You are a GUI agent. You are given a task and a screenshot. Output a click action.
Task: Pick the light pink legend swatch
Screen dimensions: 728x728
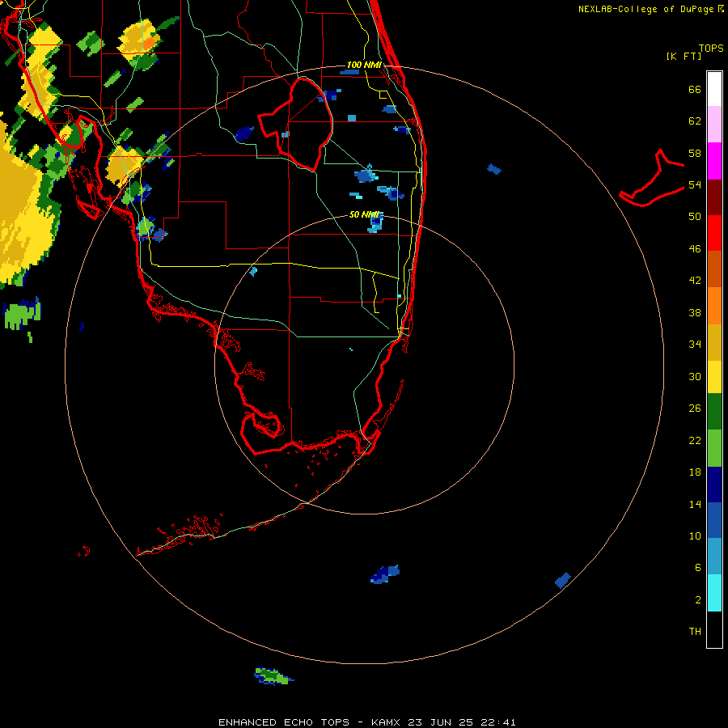click(714, 125)
